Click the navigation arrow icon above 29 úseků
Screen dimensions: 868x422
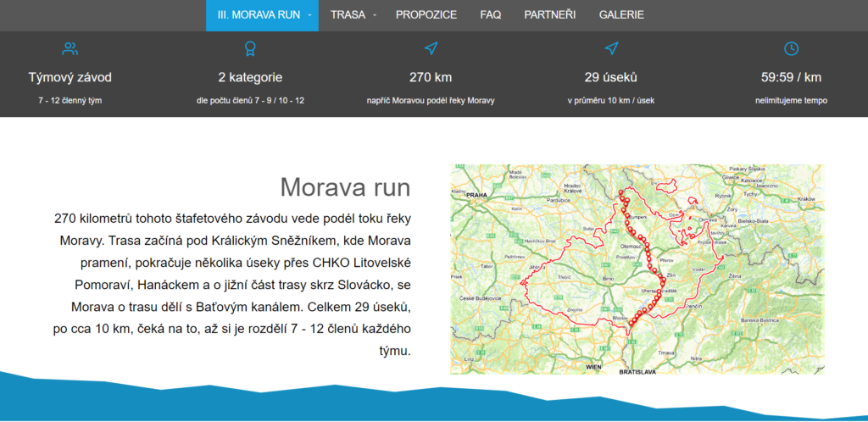(x=610, y=48)
